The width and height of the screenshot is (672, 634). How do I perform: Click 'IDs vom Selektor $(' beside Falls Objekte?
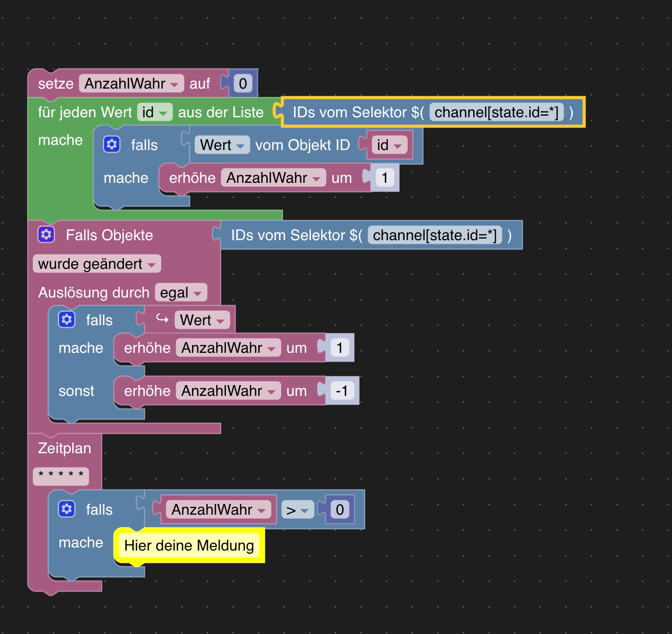click(x=297, y=235)
